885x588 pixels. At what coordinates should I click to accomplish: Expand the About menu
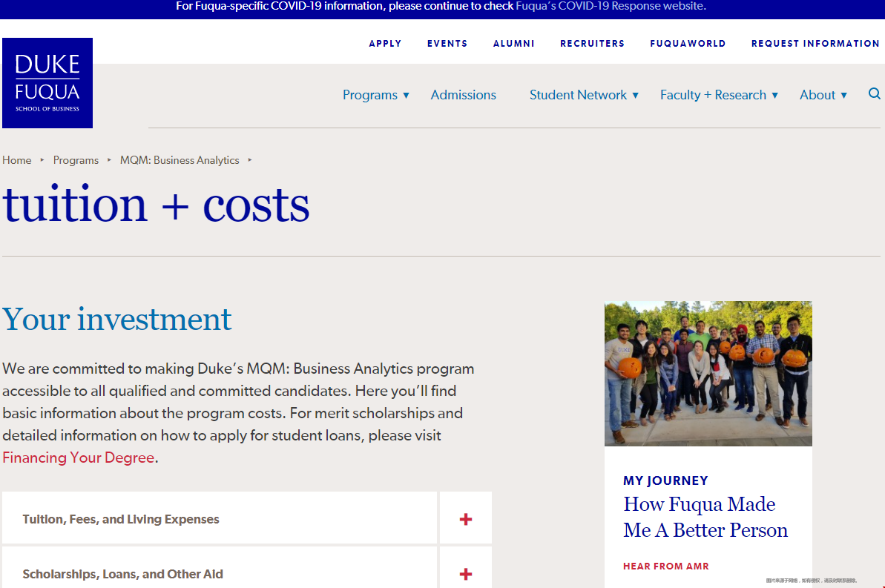823,95
